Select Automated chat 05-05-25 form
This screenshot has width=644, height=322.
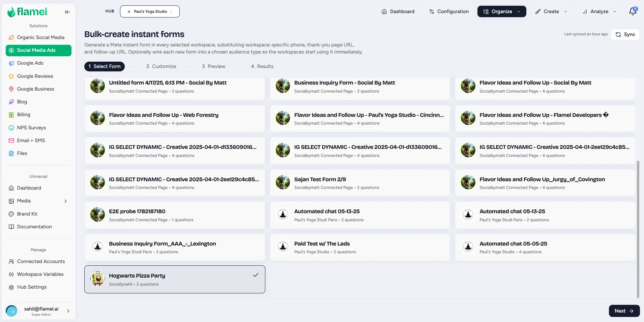point(545,247)
